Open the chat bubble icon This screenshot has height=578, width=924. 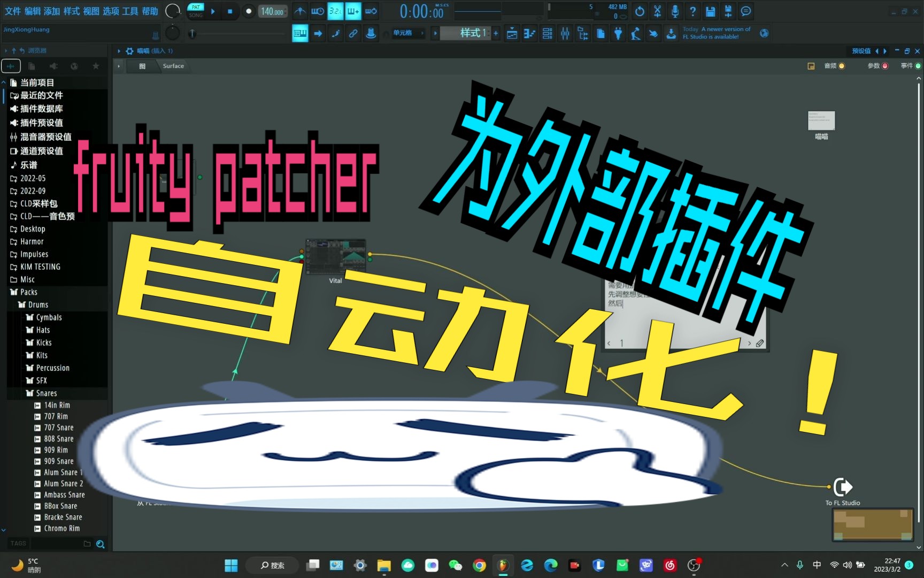pos(745,11)
